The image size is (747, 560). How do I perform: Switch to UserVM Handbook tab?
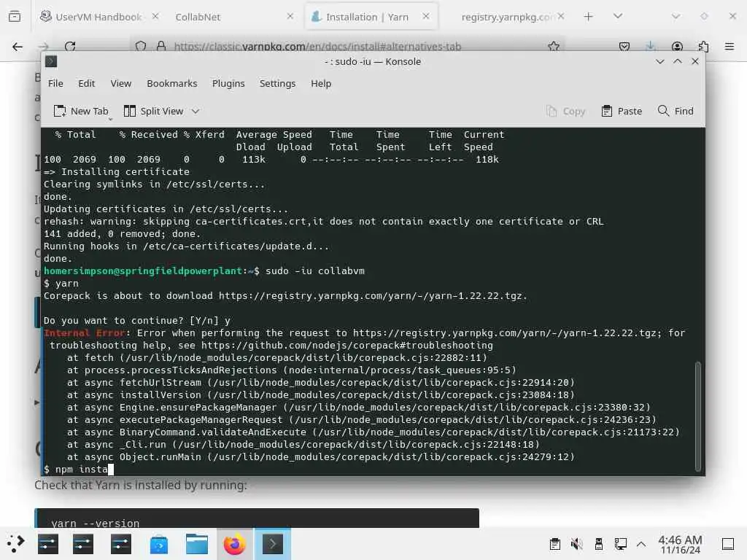pos(99,17)
